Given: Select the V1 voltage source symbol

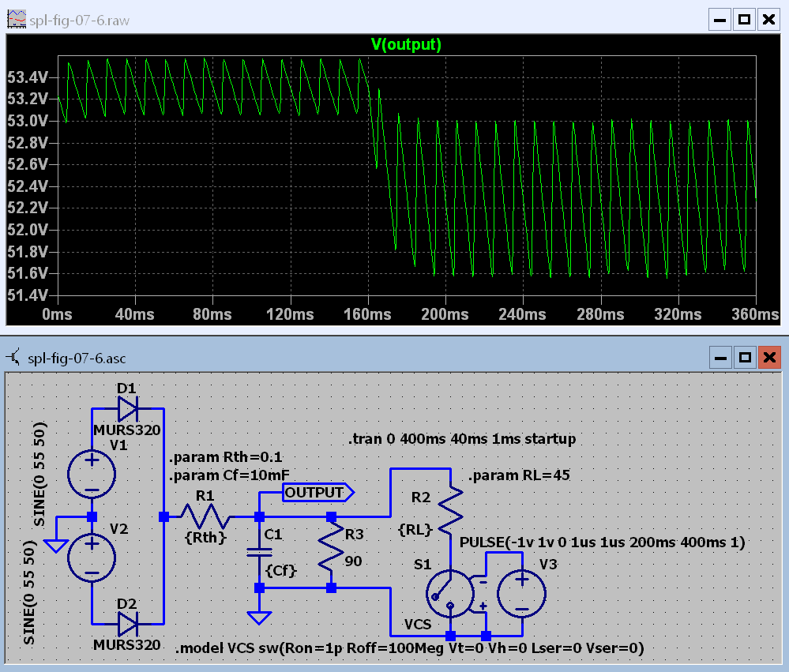Looking at the screenshot, I should point(92,474).
